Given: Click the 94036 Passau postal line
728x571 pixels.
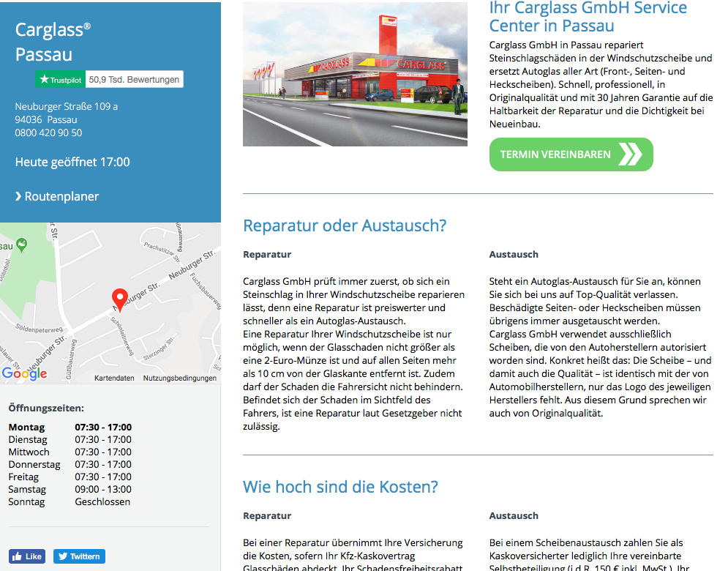Looking at the screenshot, I should coord(46,119).
